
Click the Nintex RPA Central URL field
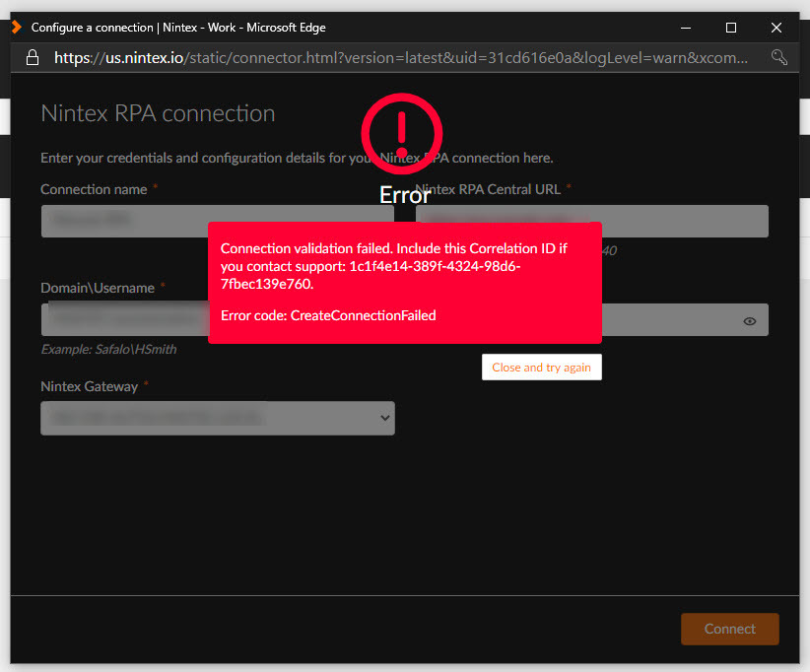click(x=592, y=221)
